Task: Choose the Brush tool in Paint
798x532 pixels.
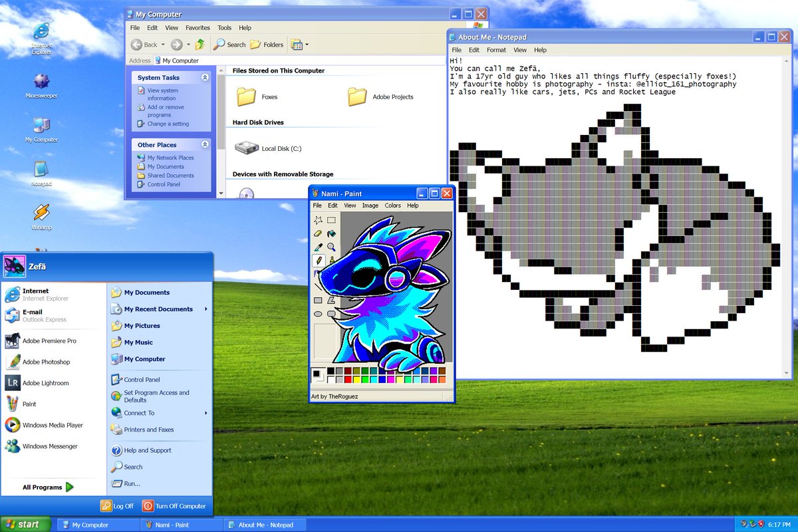Action: pos(331,260)
